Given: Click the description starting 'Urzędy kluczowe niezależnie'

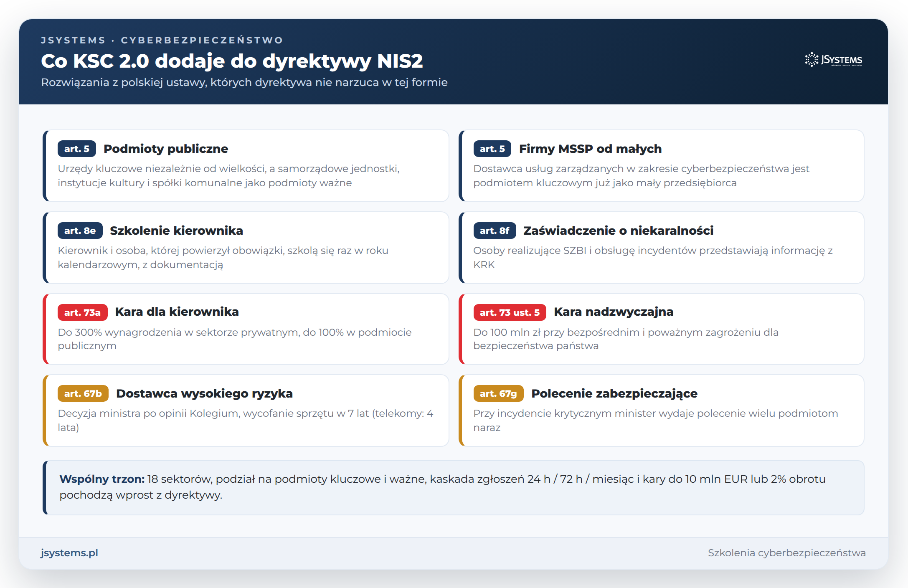Looking at the screenshot, I should 228,176.
